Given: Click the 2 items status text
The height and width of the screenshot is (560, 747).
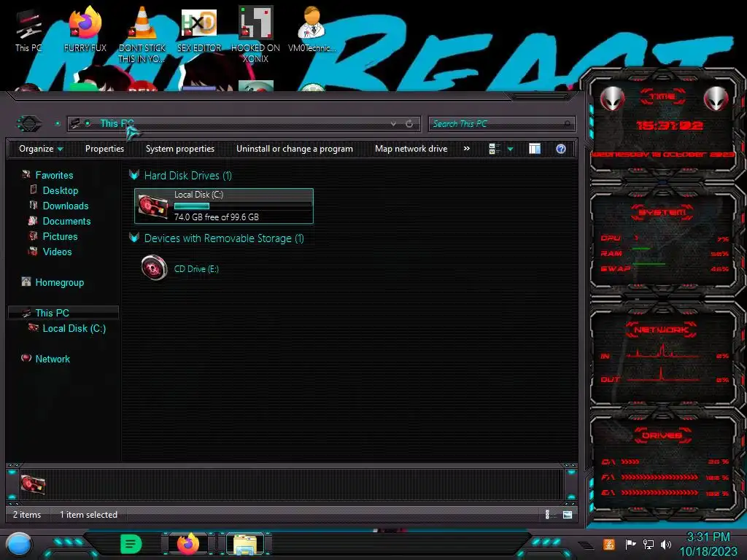Looking at the screenshot, I should point(27,515).
